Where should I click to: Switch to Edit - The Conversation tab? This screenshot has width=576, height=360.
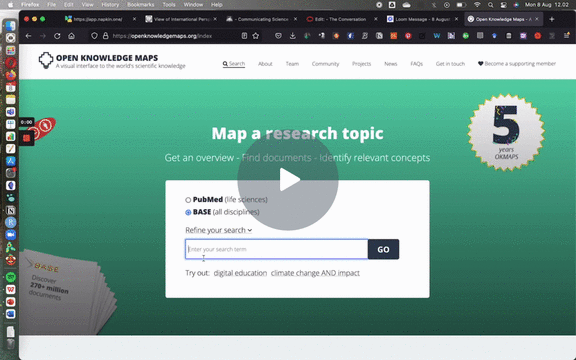pos(336,19)
